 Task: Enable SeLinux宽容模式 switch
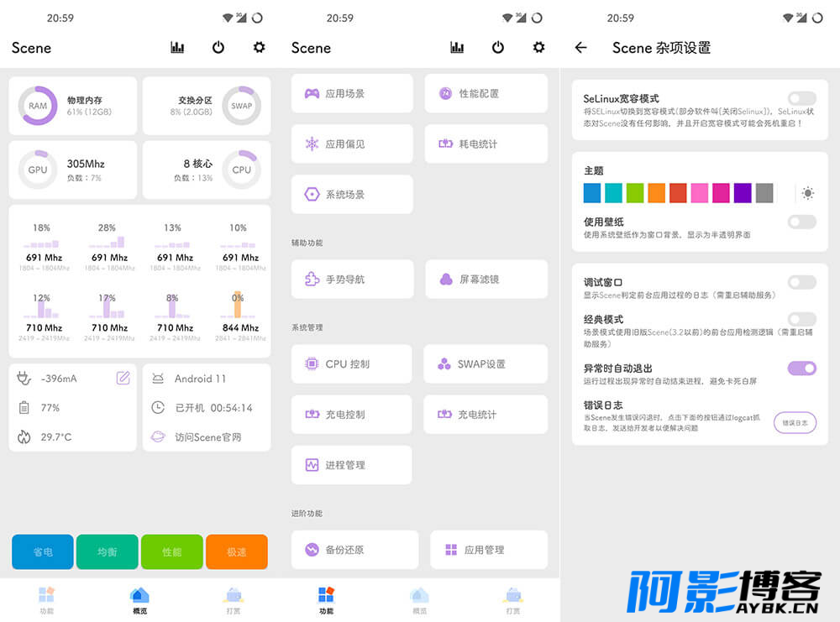[802, 98]
